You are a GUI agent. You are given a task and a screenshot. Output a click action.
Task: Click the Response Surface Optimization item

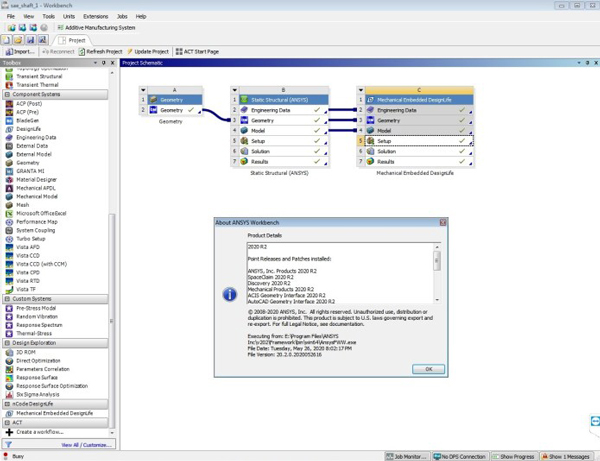pyautogui.click(x=51, y=386)
